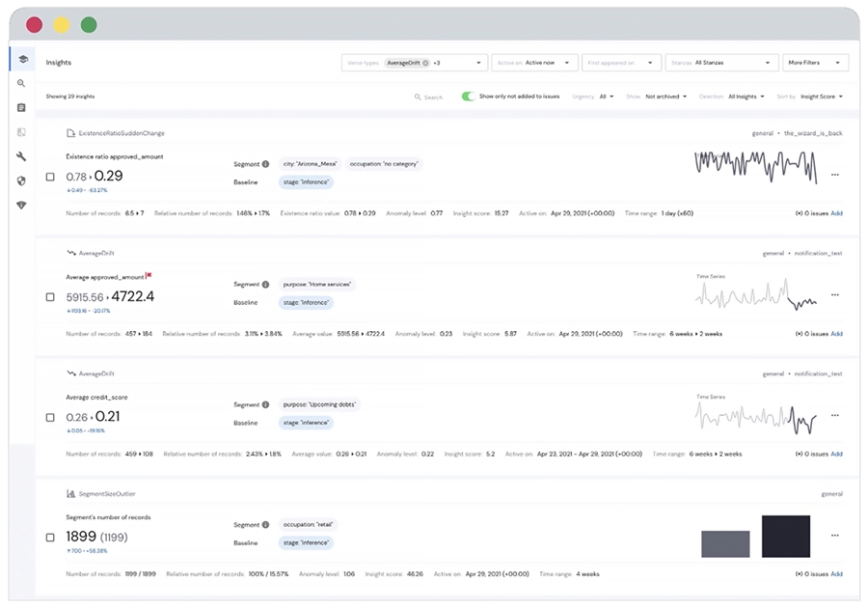Click the AverageDrift icon above credit_score
The image size is (868, 609).
[x=70, y=373]
